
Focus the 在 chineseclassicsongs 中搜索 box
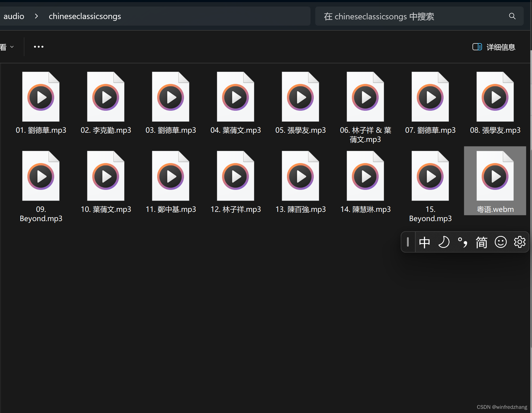click(419, 16)
